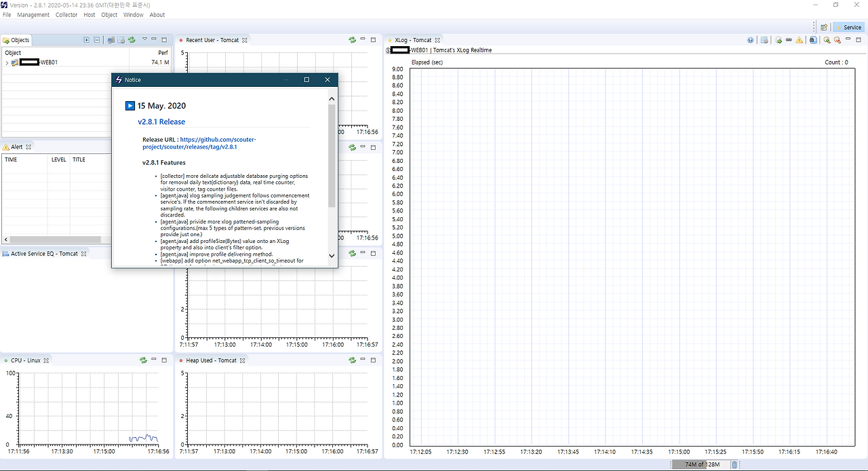Run garbage collector via trash can icon
Image resolution: width=868 pixels, height=471 pixels.
(734, 464)
